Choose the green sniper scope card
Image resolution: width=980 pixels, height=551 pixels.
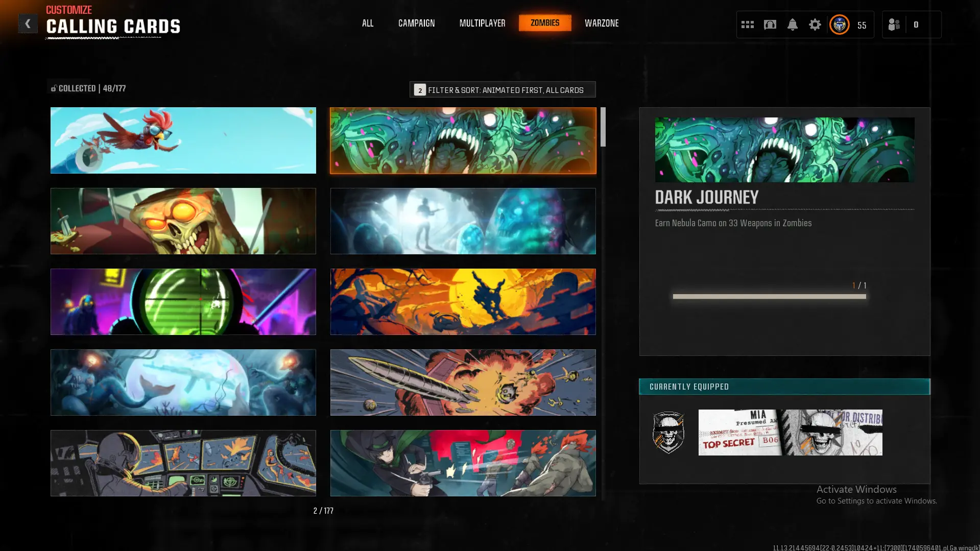183,302
